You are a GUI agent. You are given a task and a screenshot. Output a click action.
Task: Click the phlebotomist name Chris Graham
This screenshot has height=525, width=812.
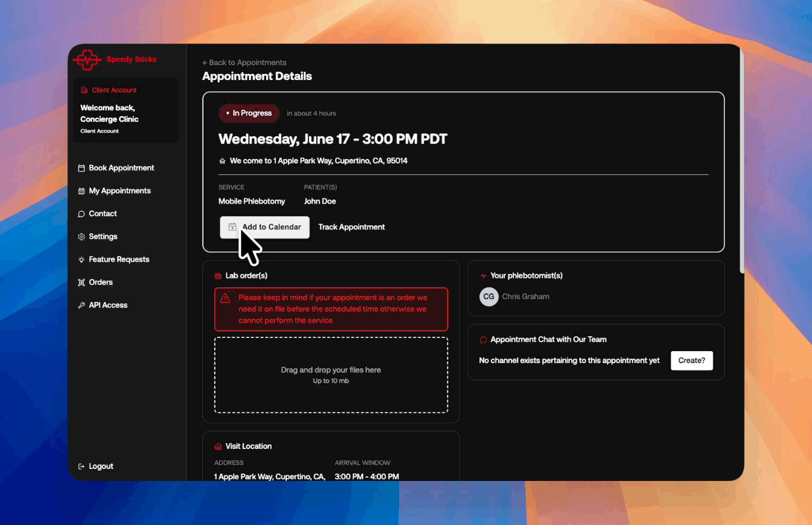526,297
